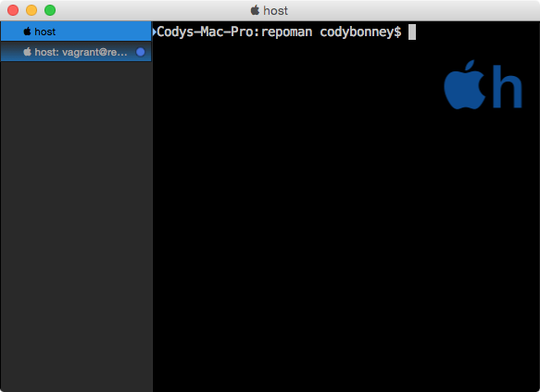
Task: Click the sidebar and terminal divider edge
Action: 152,207
